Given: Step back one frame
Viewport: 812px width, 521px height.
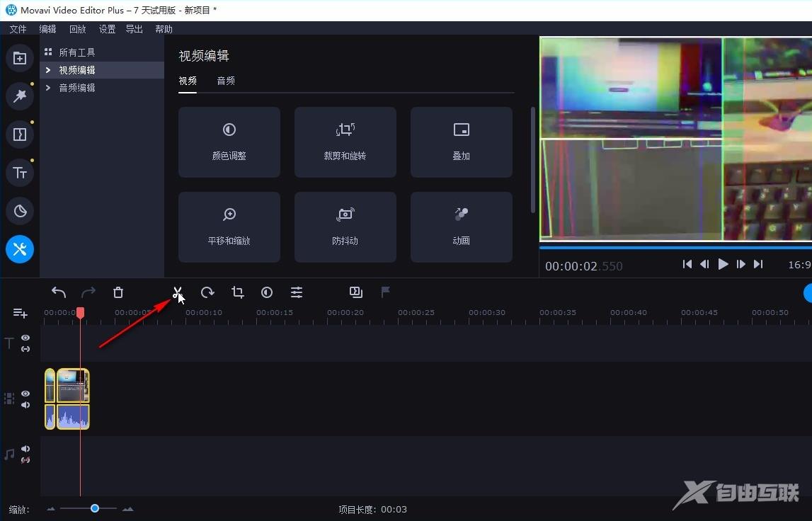Looking at the screenshot, I should (704, 264).
